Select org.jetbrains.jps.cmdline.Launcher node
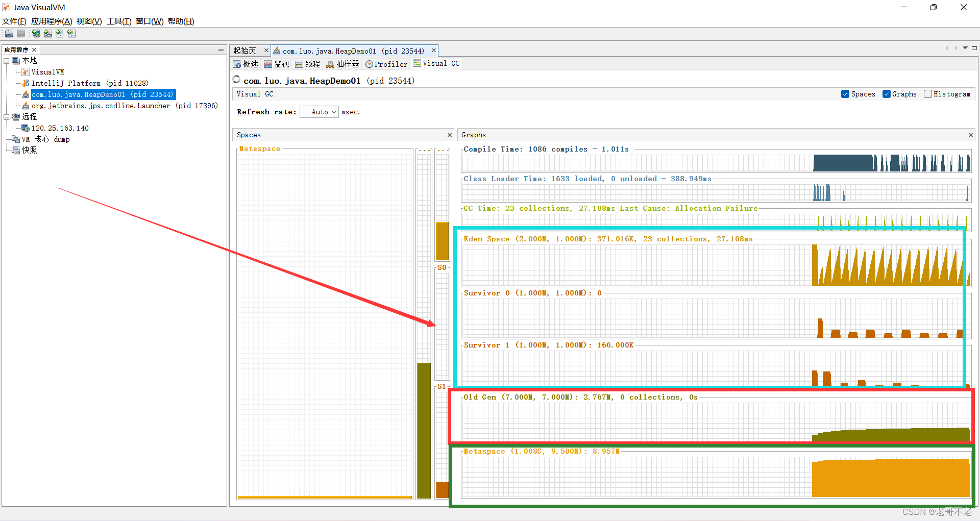The image size is (980, 521). pyautogui.click(x=125, y=106)
